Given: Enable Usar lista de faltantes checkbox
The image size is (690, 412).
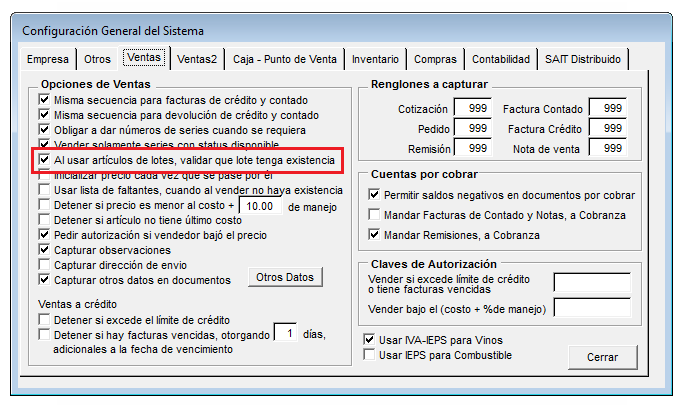Looking at the screenshot, I should click(44, 190).
